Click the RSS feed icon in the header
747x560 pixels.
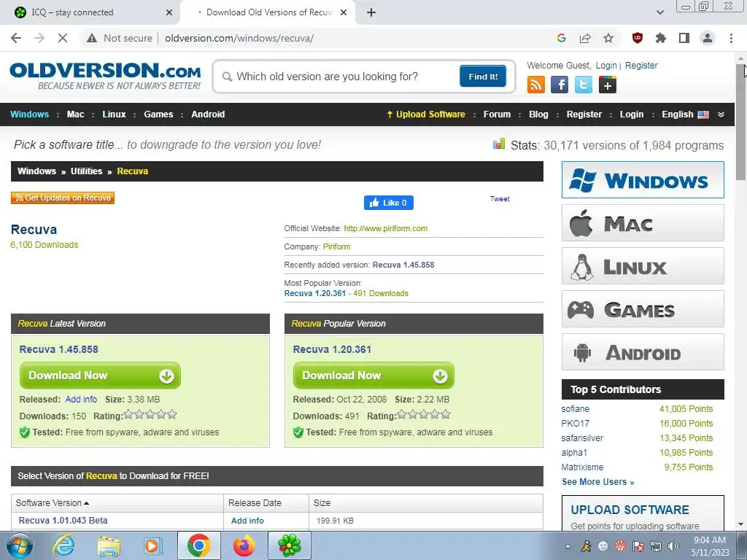click(536, 85)
